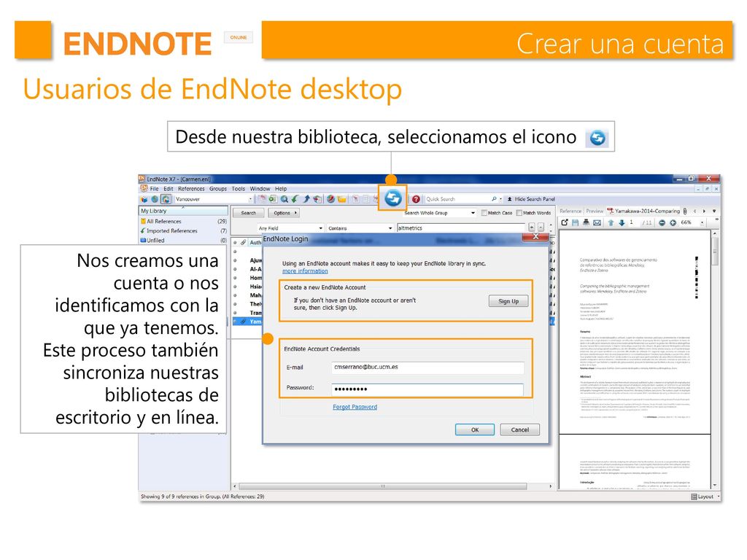Click the Open Link globe icon
Viewport: 747px width, 560px height.
330,199
